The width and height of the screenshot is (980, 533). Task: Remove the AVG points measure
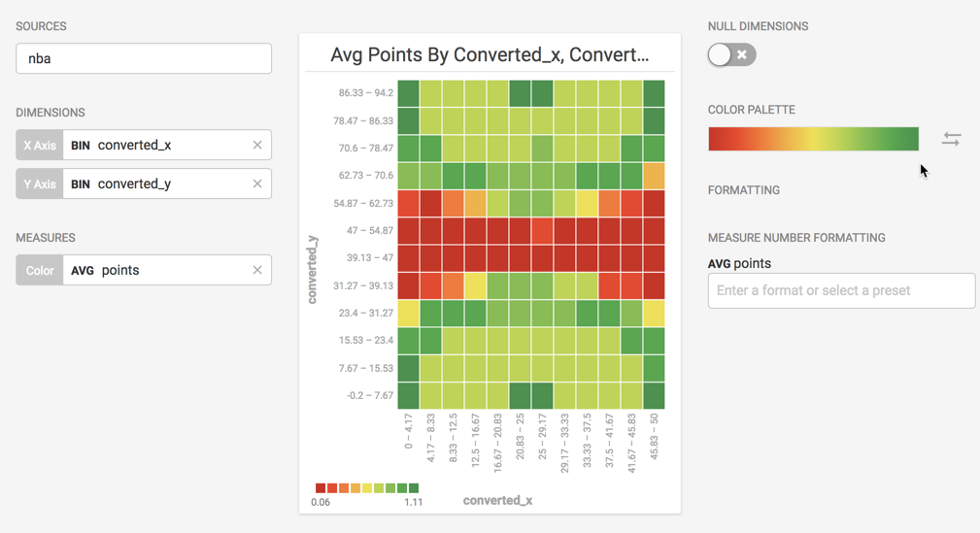pyautogui.click(x=257, y=270)
